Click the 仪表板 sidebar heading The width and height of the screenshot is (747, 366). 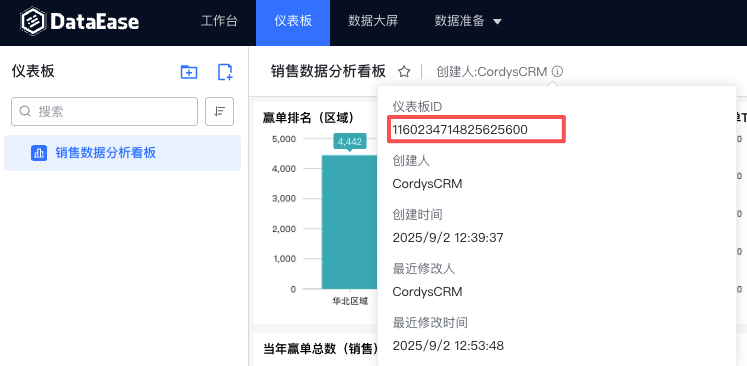(33, 71)
